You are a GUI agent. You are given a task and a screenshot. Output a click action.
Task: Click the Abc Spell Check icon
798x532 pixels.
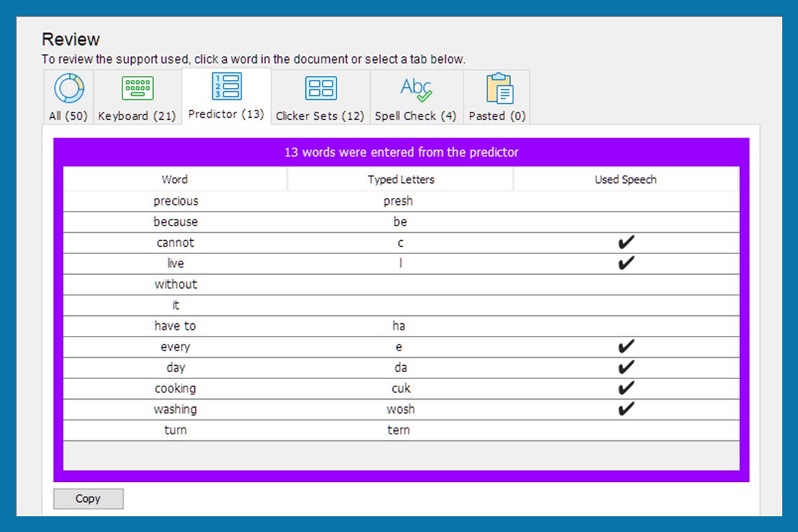click(x=416, y=88)
